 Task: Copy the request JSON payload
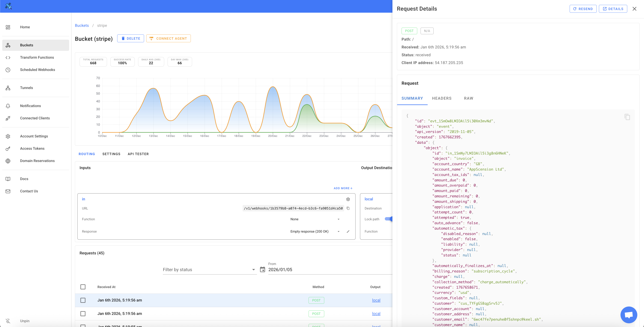point(627,117)
